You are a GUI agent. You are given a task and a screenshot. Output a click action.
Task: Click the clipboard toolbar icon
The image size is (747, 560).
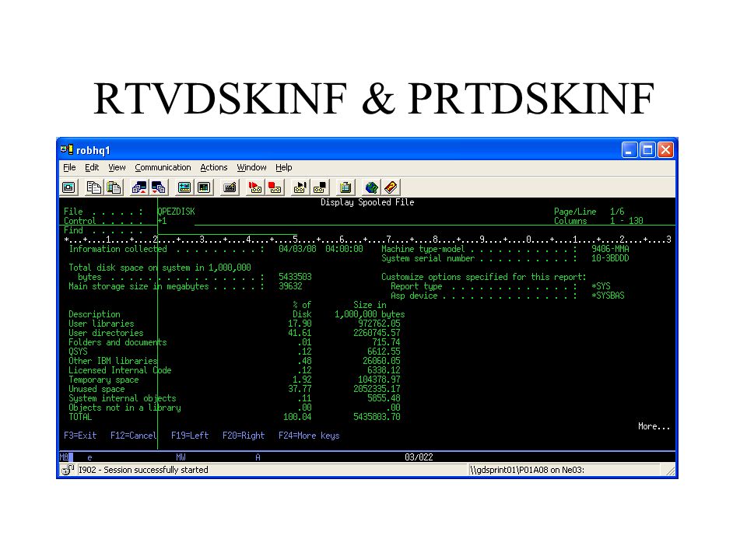click(345, 187)
